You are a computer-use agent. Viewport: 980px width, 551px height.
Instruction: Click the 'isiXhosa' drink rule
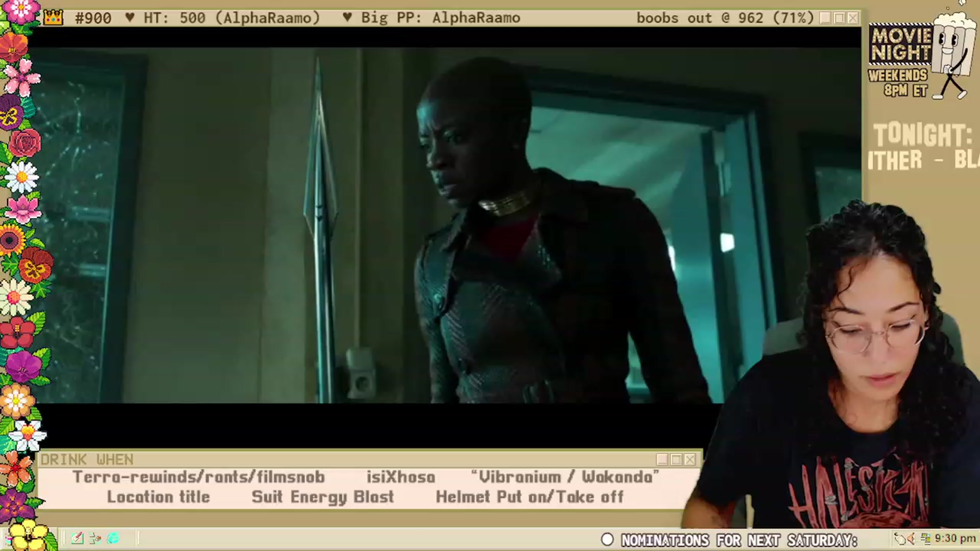coord(401,477)
